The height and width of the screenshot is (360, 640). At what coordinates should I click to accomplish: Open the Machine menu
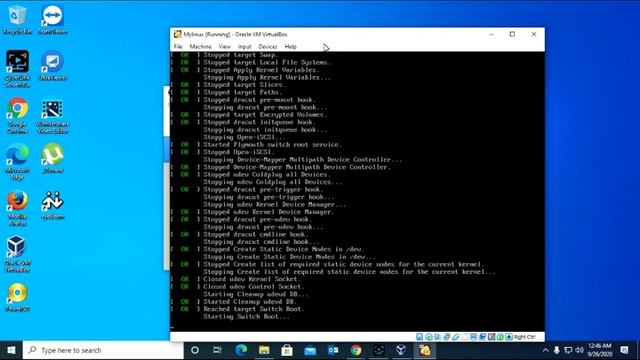pyautogui.click(x=200, y=47)
